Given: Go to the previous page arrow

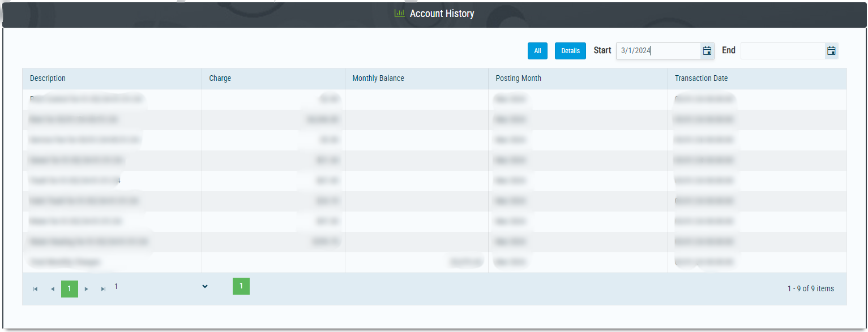Looking at the screenshot, I should coord(52,288).
